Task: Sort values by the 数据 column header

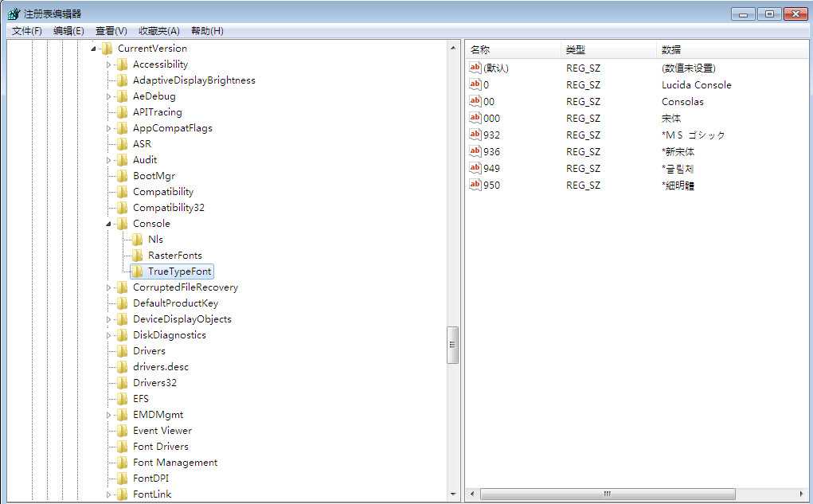Action: pyautogui.click(x=732, y=50)
